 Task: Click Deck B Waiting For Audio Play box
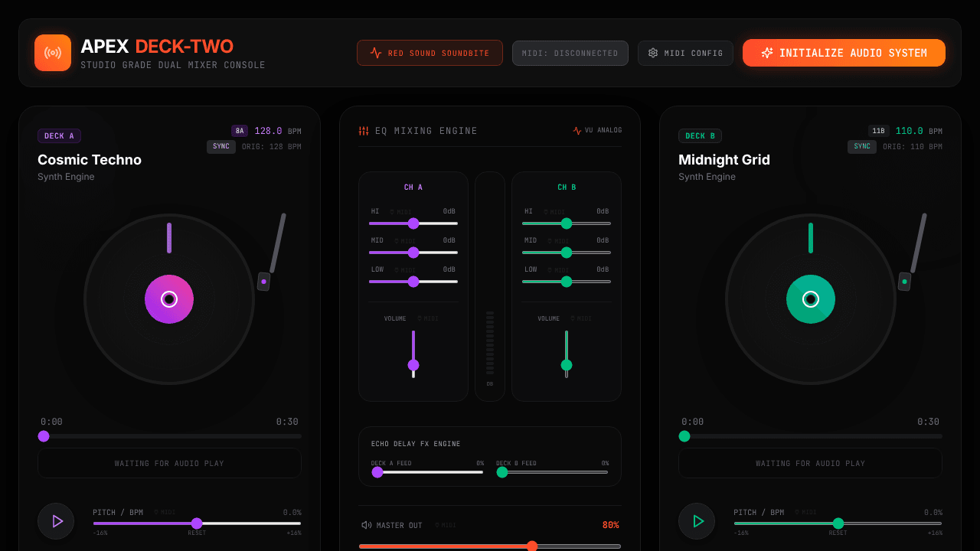point(810,463)
